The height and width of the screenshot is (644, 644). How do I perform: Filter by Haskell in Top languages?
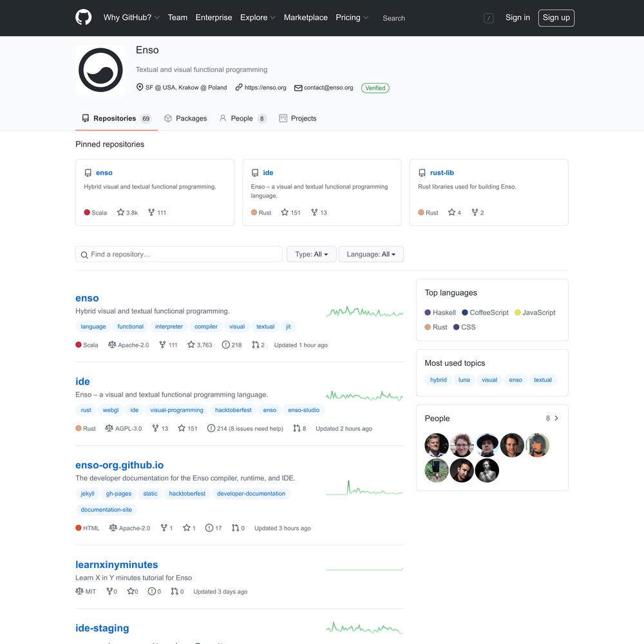[440, 312]
